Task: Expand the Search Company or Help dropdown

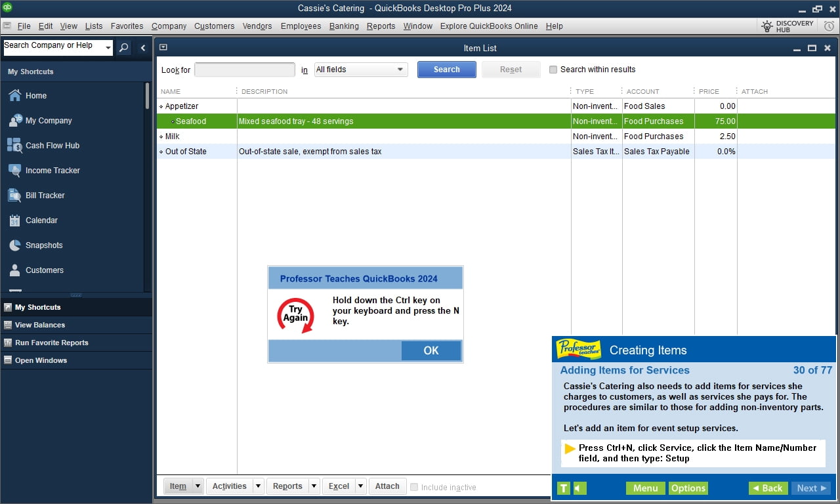Action: pyautogui.click(x=108, y=48)
